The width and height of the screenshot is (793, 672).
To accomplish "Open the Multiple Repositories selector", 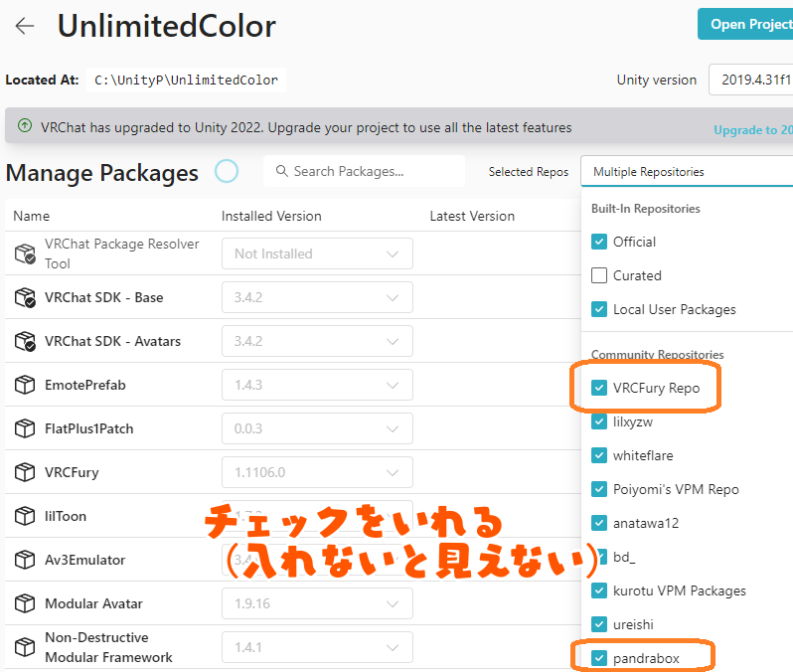I will (x=687, y=172).
